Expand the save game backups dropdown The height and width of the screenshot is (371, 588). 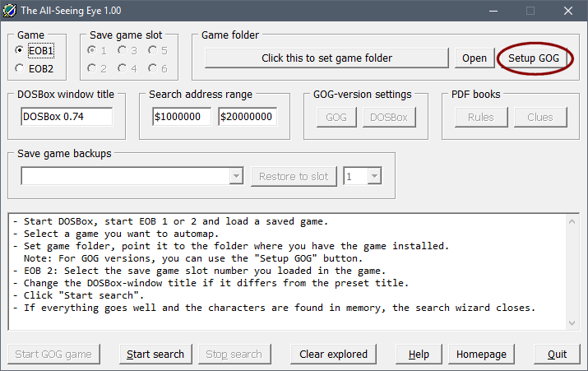pos(237,176)
